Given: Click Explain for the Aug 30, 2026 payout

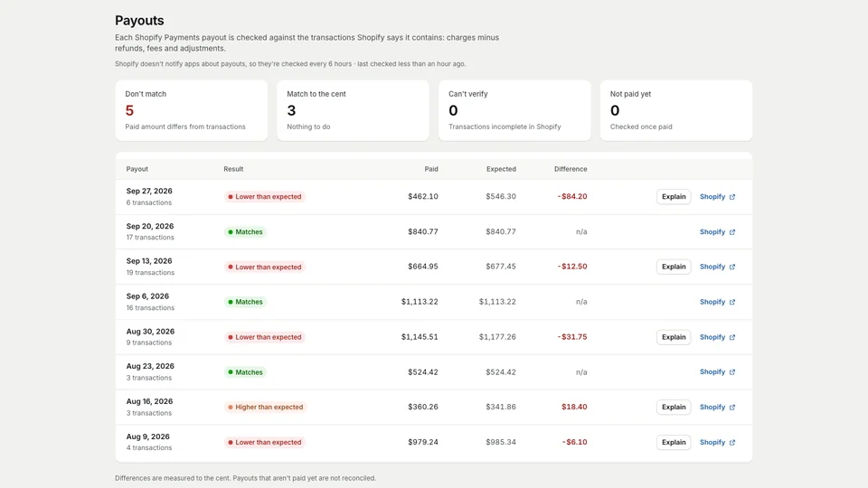Looking at the screenshot, I should [673, 337].
